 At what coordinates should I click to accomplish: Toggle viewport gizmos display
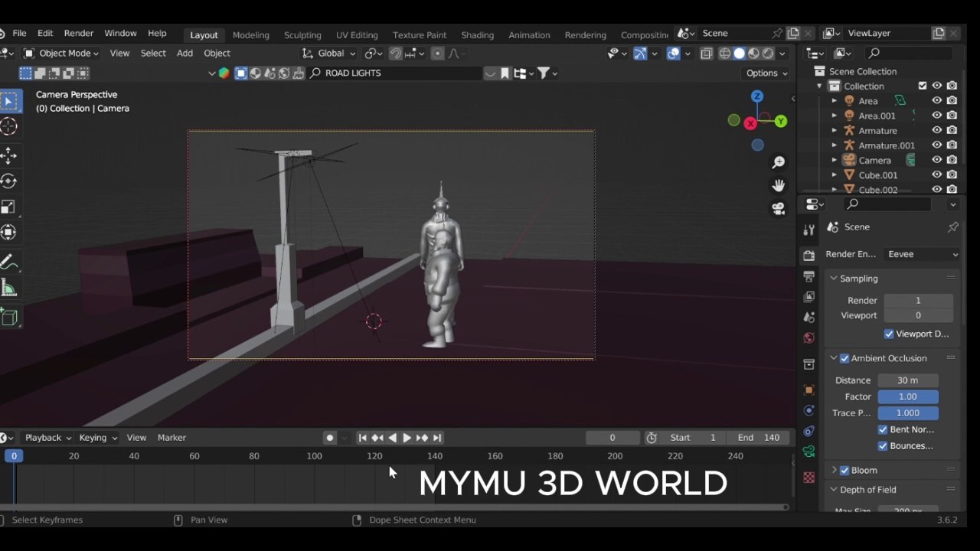click(x=640, y=54)
